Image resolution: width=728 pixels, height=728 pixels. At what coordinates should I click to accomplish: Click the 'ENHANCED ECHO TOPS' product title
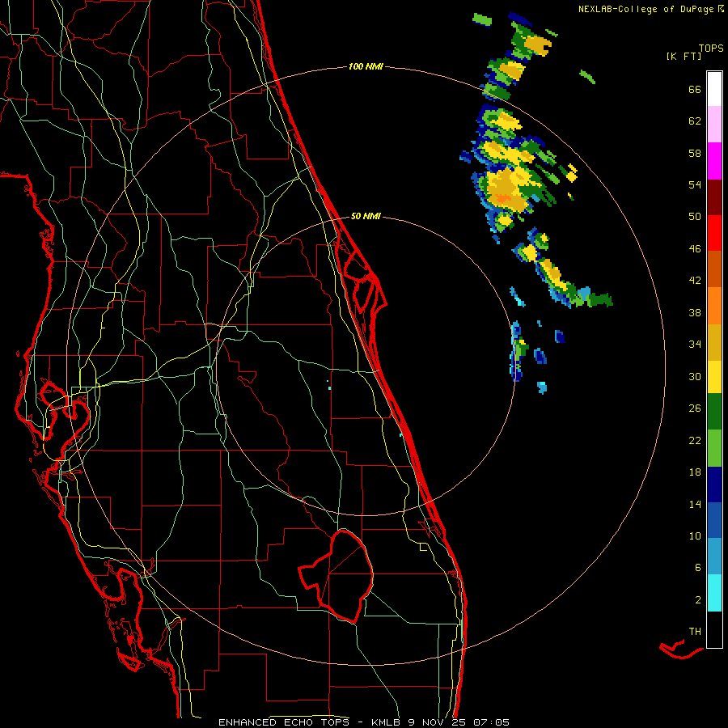284,722
